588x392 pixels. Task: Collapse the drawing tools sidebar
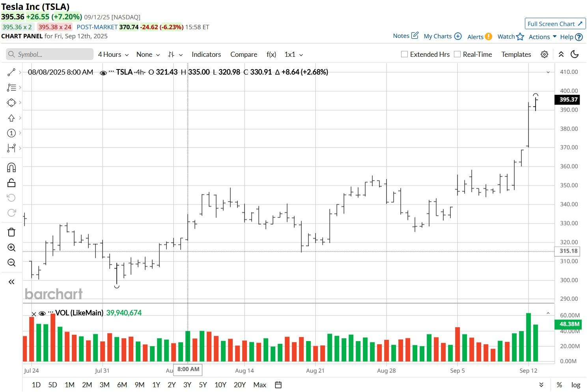coord(11,282)
